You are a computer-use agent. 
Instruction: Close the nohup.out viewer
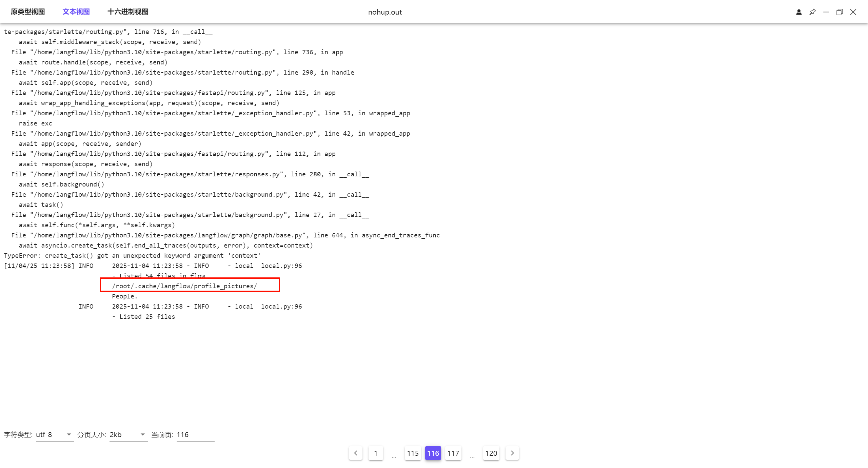(853, 12)
